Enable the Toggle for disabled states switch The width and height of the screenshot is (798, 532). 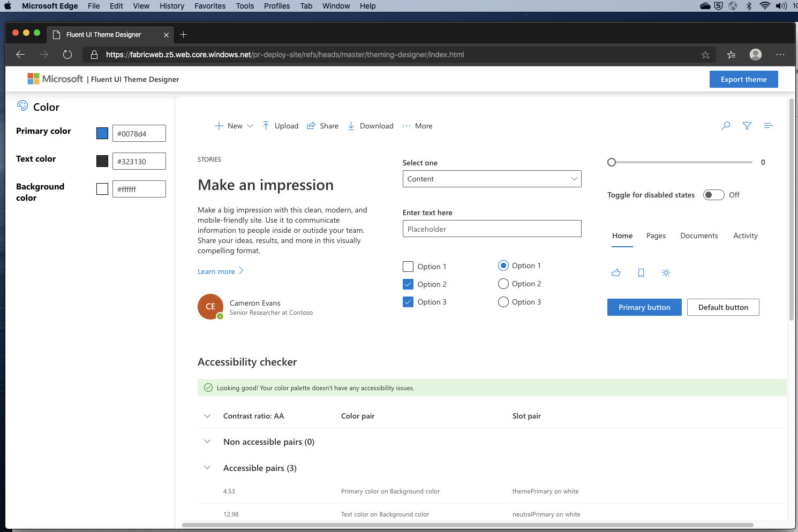click(713, 195)
